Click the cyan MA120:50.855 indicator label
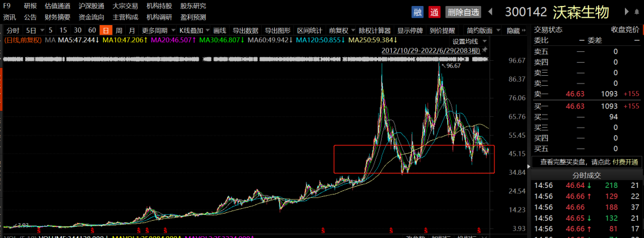Screen dimensions: 644x238 pyautogui.click(x=320, y=41)
